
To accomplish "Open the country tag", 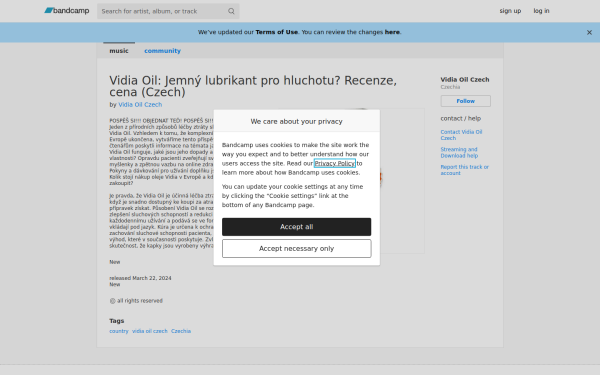I will [x=119, y=331].
